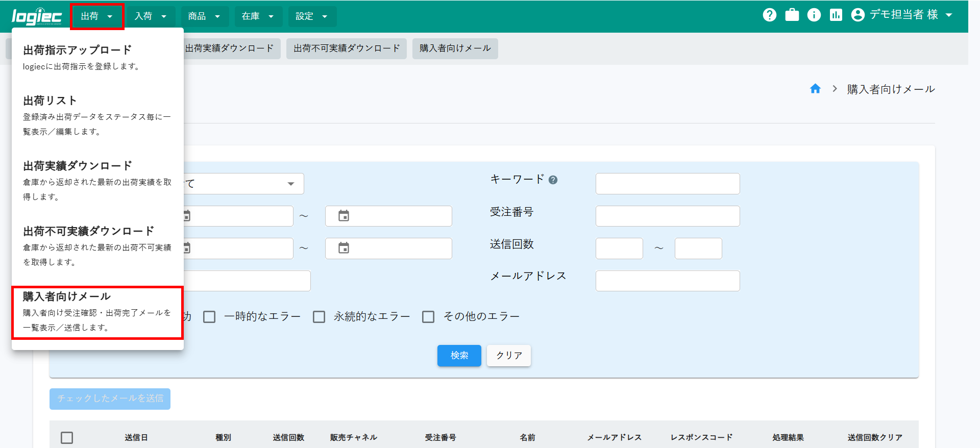Click the user account avatar icon
The image size is (980, 448).
[x=858, y=15]
